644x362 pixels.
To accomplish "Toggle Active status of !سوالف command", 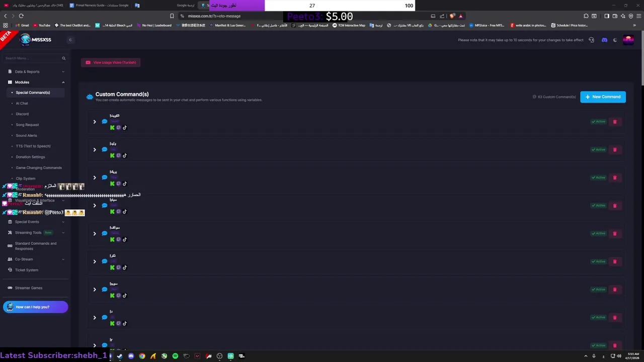I will click(599, 234).
